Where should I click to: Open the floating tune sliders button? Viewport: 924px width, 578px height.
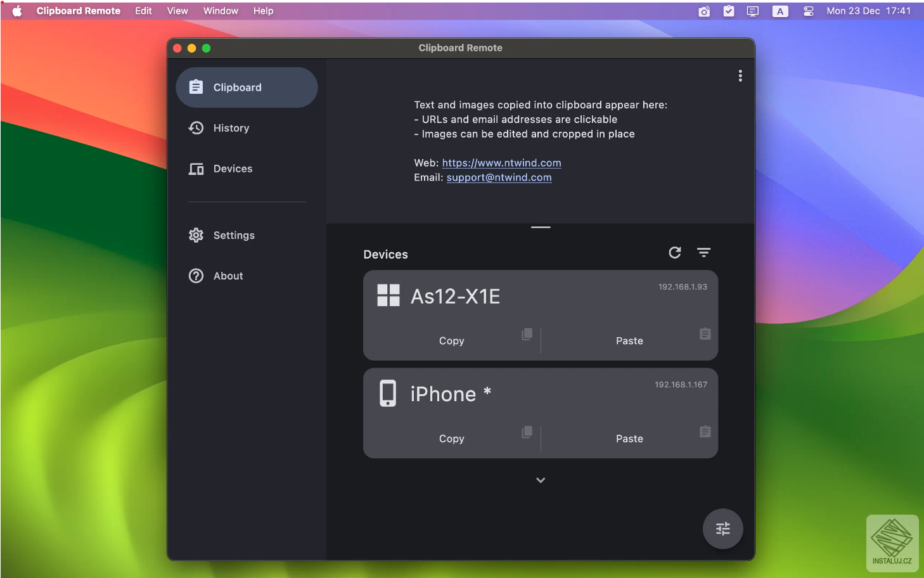coord(722,529)
